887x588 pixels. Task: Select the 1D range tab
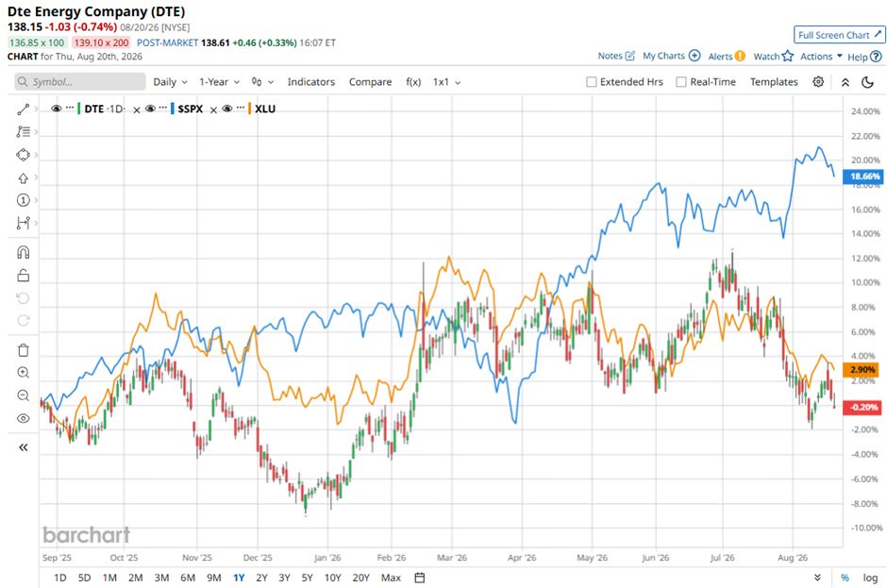60,578
